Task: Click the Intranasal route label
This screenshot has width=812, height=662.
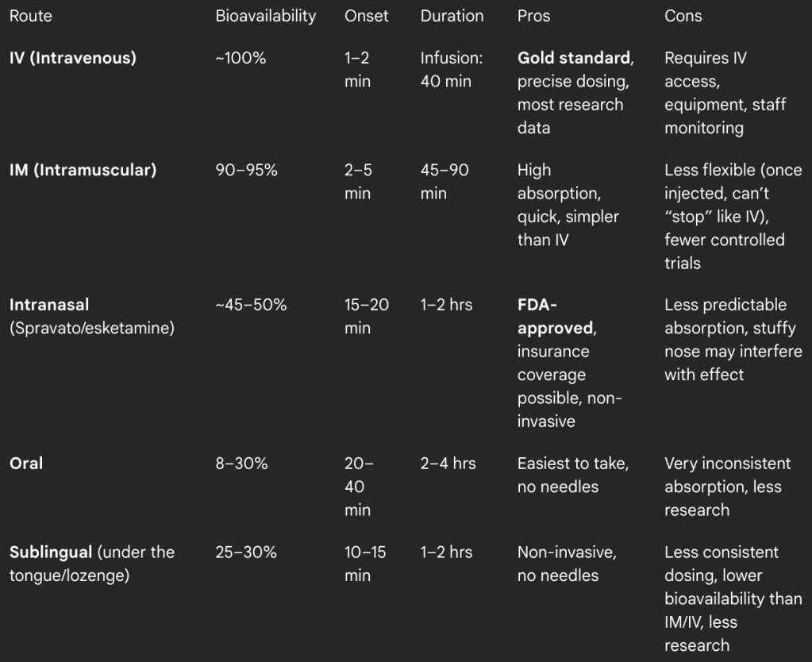Action: tap(50, 305)
